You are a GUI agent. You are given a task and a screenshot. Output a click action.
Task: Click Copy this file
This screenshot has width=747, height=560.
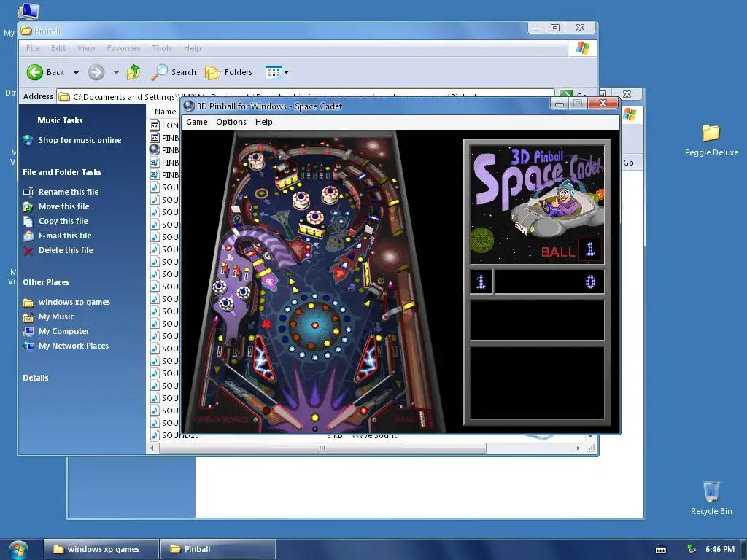pyautogui.click(x=63, y=221)
